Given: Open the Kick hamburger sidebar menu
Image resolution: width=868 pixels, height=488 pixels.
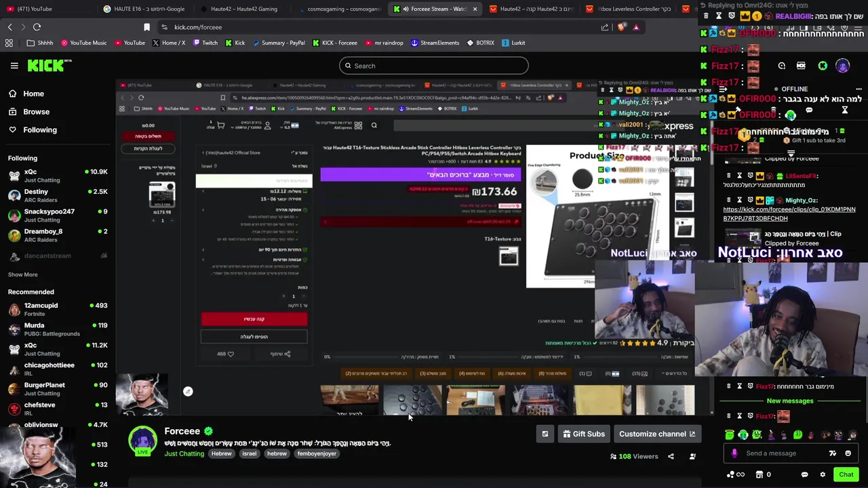Looking at the screenshot, I should pyautogui.click(x=14, y=66).
